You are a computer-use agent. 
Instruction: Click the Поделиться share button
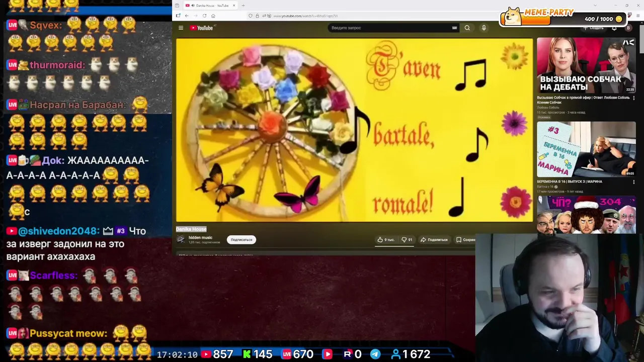[x=434, y=240]
